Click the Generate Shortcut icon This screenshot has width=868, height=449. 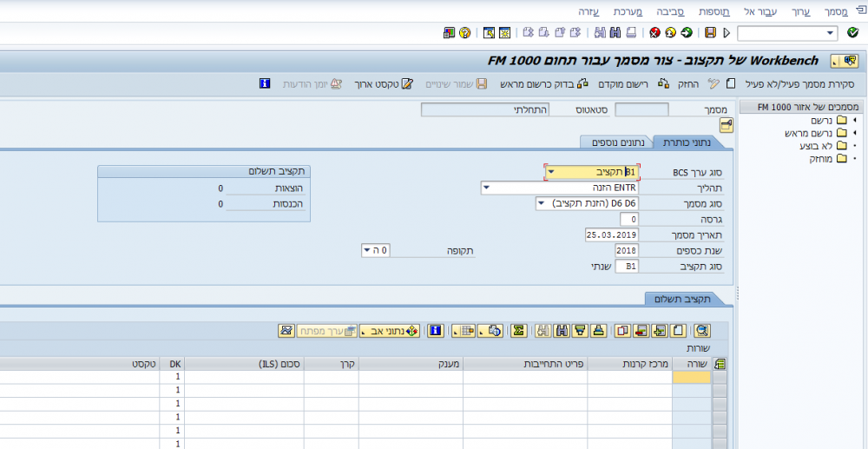pos(489,33)
